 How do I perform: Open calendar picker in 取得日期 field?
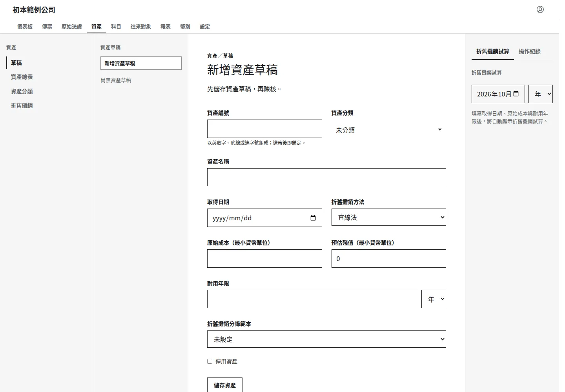coord(313,218)
